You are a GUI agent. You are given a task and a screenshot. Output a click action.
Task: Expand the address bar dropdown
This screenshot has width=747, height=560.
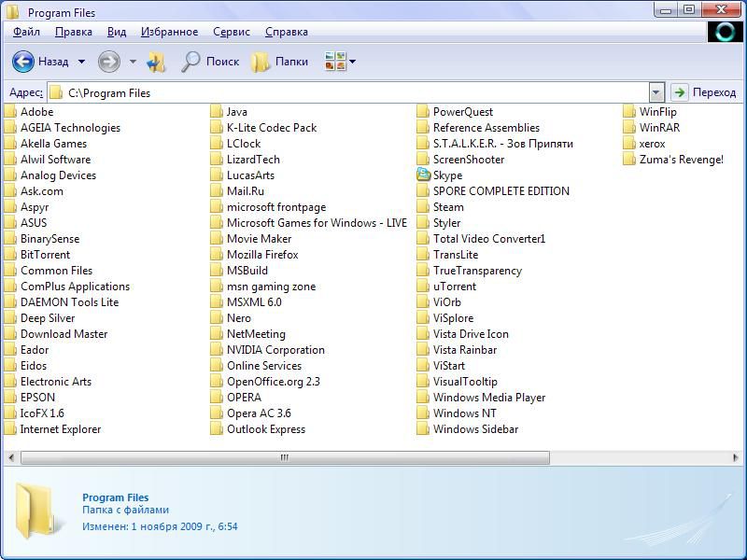coord(656,92)
